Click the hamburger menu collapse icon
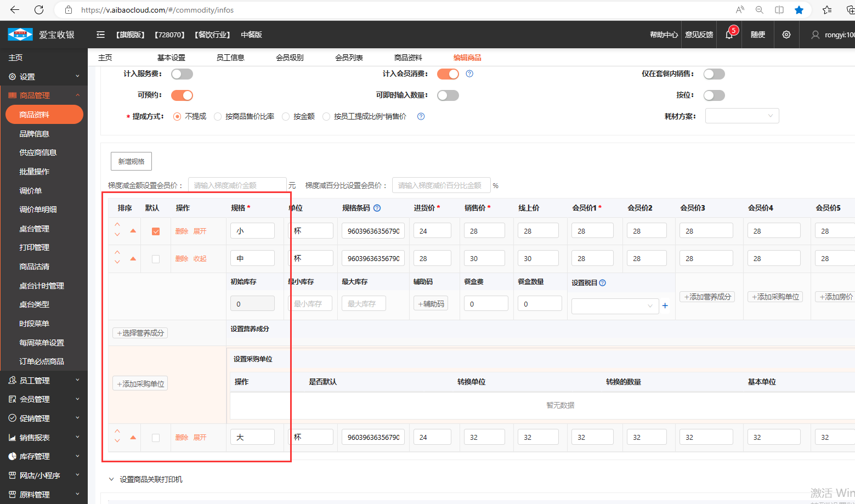The width and height of the screenshot is (855, 504). [100, 35]
